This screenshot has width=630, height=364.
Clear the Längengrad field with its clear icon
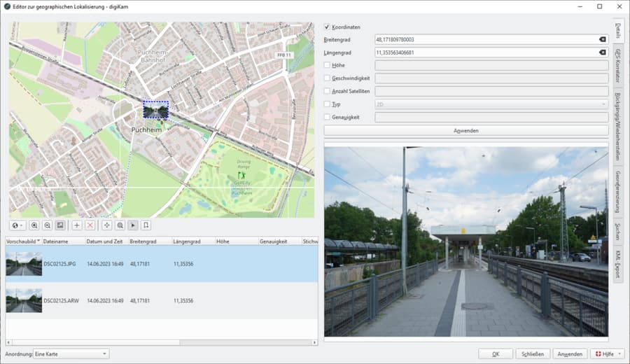coord(602,52)
